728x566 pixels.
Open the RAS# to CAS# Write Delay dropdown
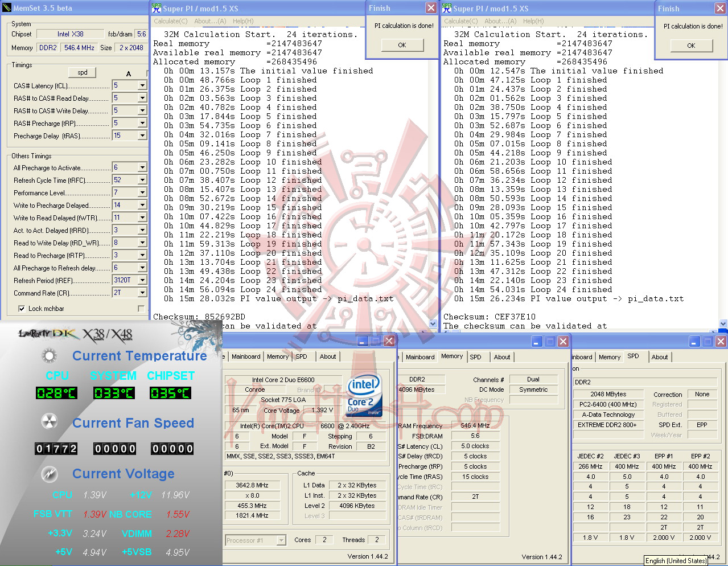142,110
